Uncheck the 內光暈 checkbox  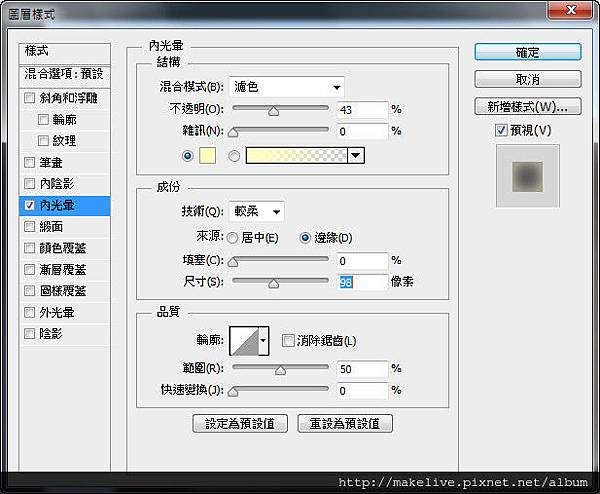(x=29, y=205)
